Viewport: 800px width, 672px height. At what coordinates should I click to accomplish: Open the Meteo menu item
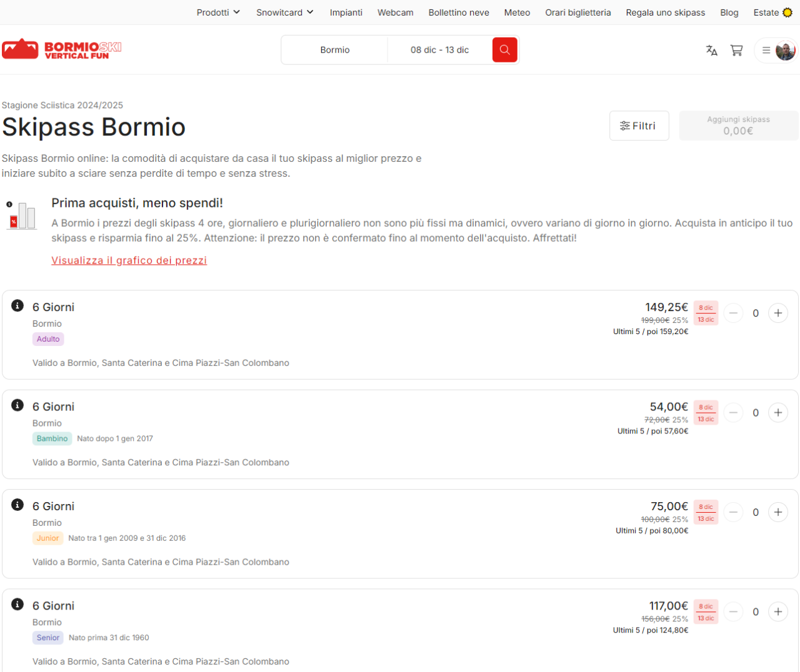click(x=517, y=12)
